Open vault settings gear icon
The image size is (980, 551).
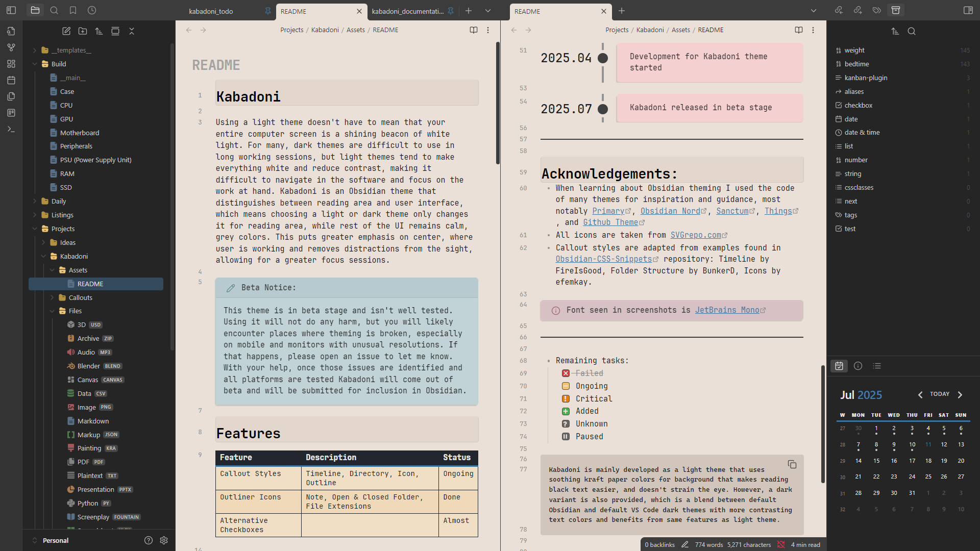[x=164, y=540]
